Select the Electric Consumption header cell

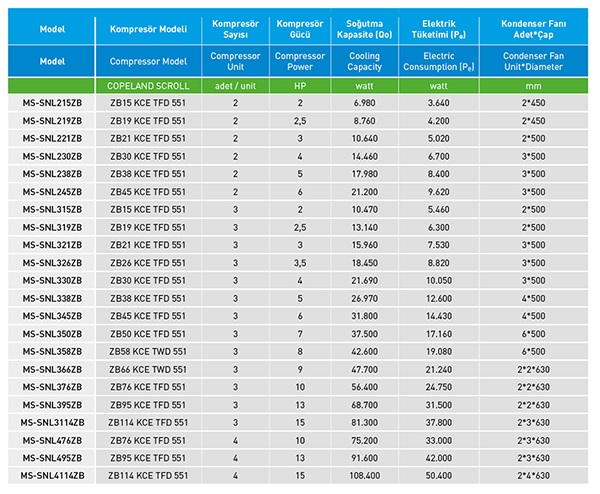point(439,61)
